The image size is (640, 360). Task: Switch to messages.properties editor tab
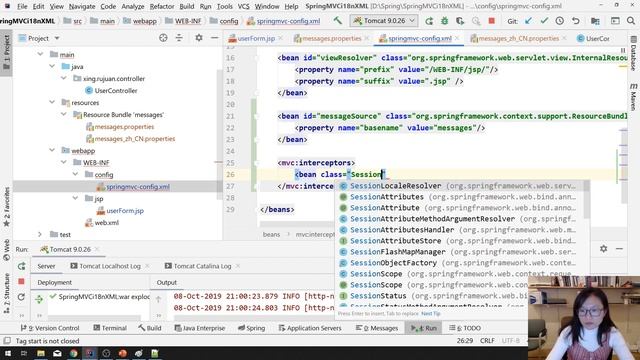point(331,38)
